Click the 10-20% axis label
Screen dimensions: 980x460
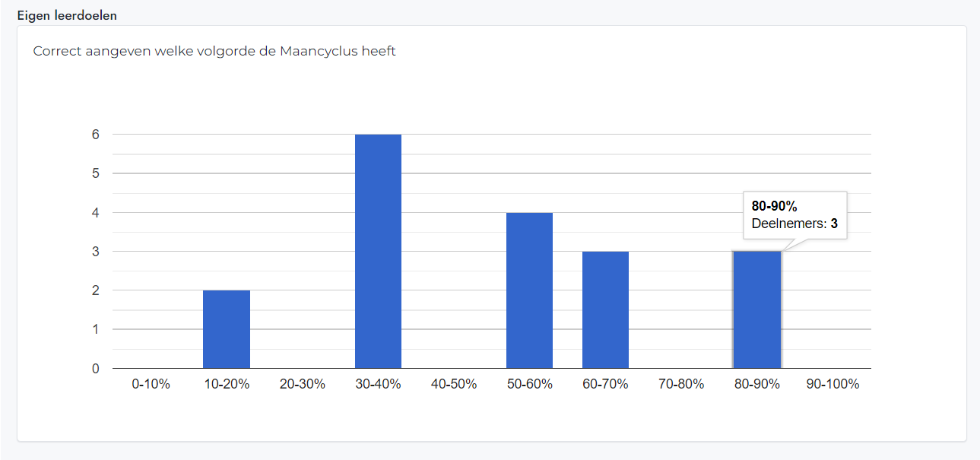click(x=227, y=384)
